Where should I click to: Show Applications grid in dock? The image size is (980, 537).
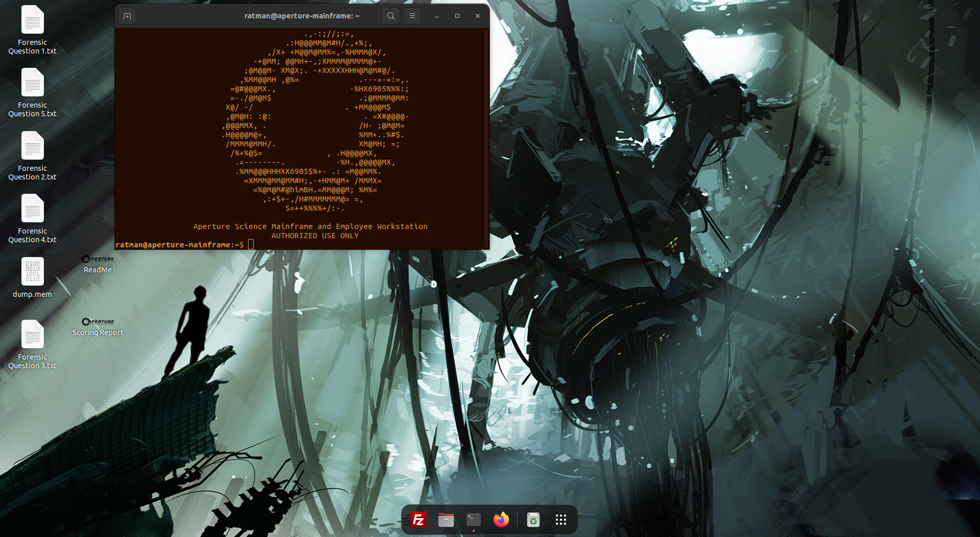coord(560,520)
